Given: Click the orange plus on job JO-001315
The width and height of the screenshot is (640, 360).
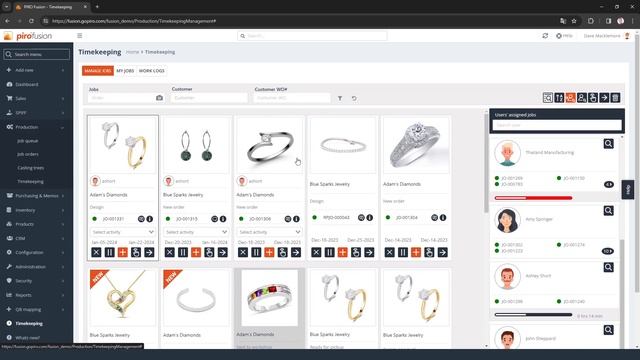Looking at the screenshot, I should [196, 252].
